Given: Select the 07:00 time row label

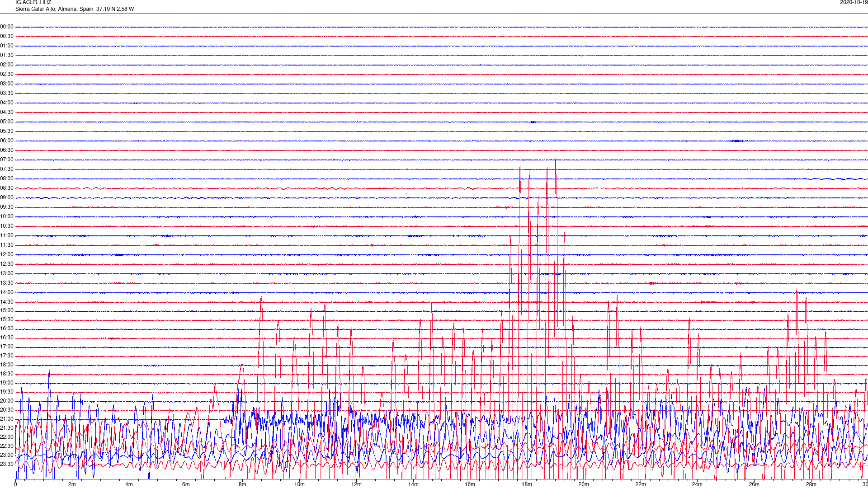Looking at the screenshot, I should coord(7,160).
